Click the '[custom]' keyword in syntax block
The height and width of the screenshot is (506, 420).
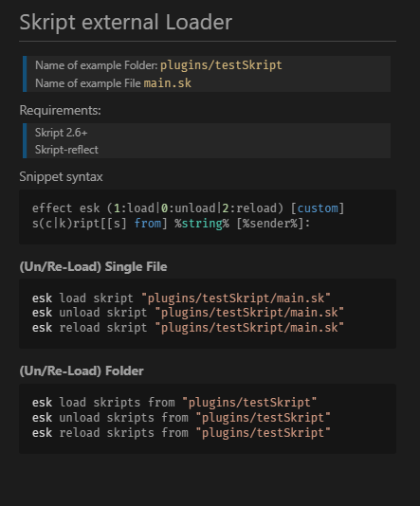[318, 208]
